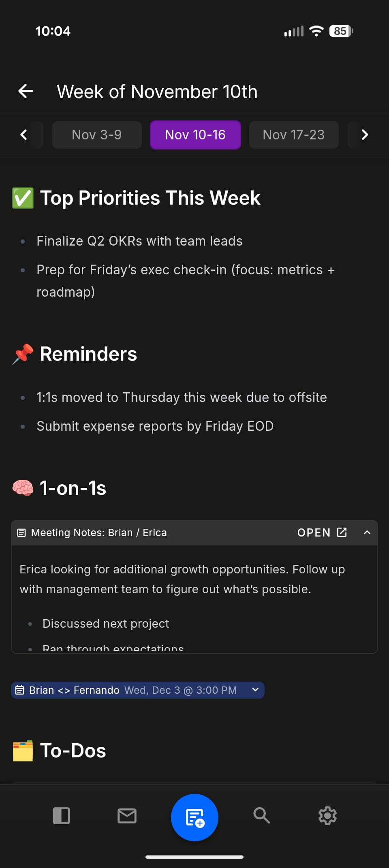Select the notebook icon in bottom navigation
Screen dimensions: 389x868
(62, 816)
